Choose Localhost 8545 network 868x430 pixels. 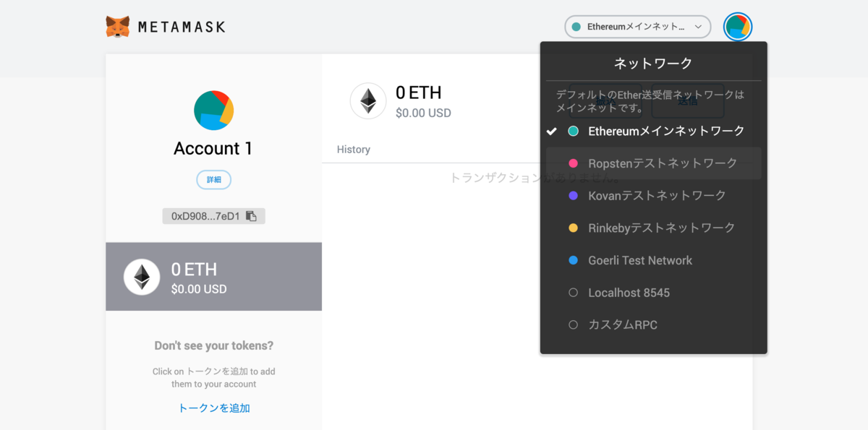pyautogui.click(x=654, y=293)
